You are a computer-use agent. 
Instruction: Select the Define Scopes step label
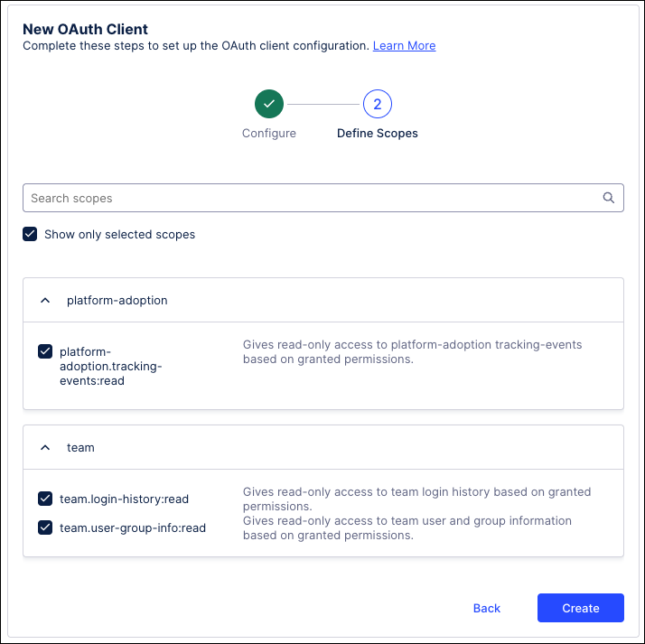tap(378, 134)
